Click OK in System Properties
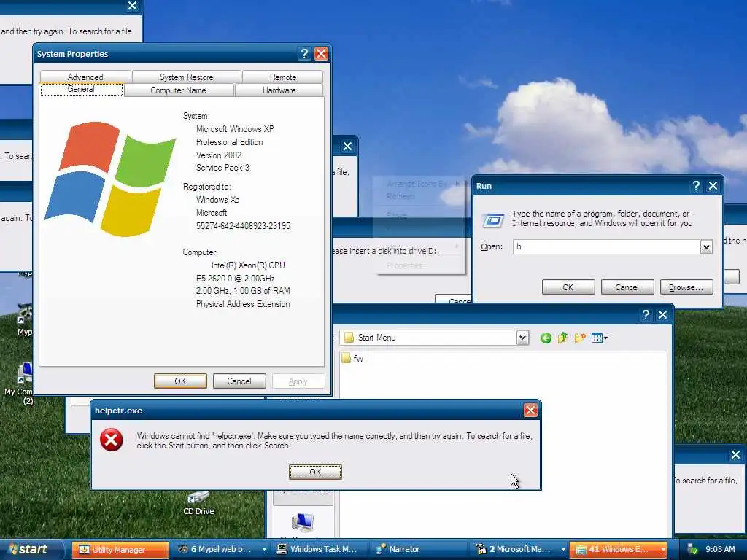Viewport: 747px width, 560px height. click(181, 381)
